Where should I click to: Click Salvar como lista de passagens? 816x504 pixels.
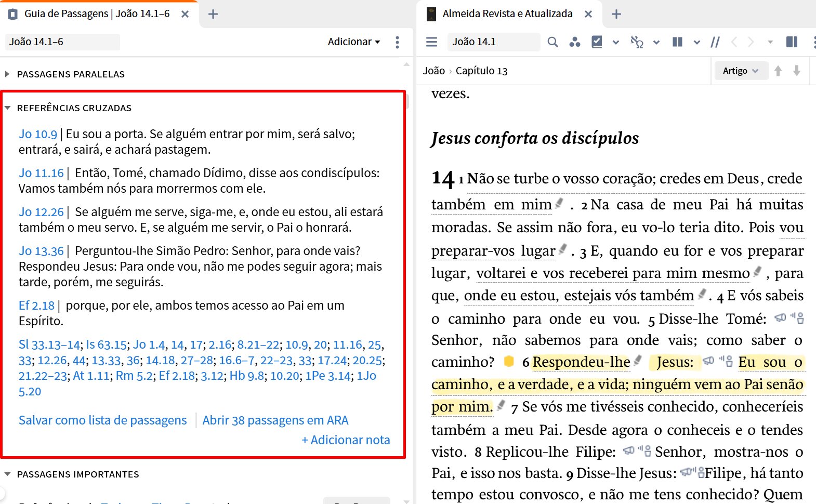tap(102, 420)
